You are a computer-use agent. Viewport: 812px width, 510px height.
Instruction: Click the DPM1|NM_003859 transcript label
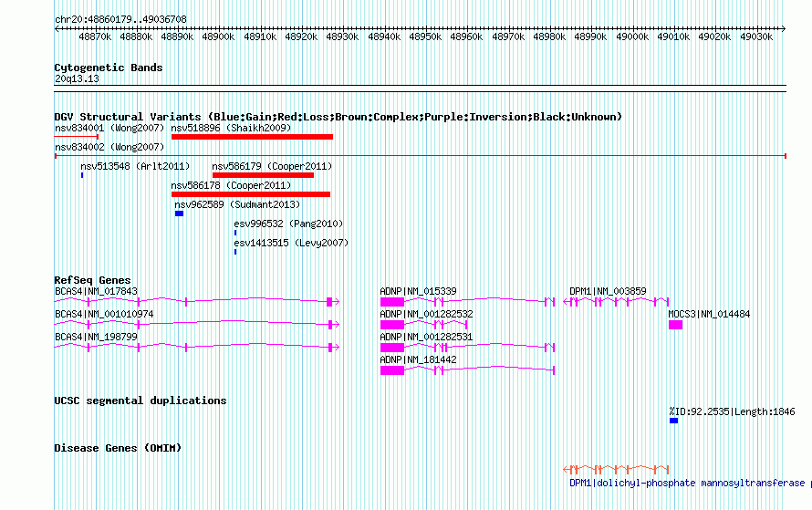[608, 292]
